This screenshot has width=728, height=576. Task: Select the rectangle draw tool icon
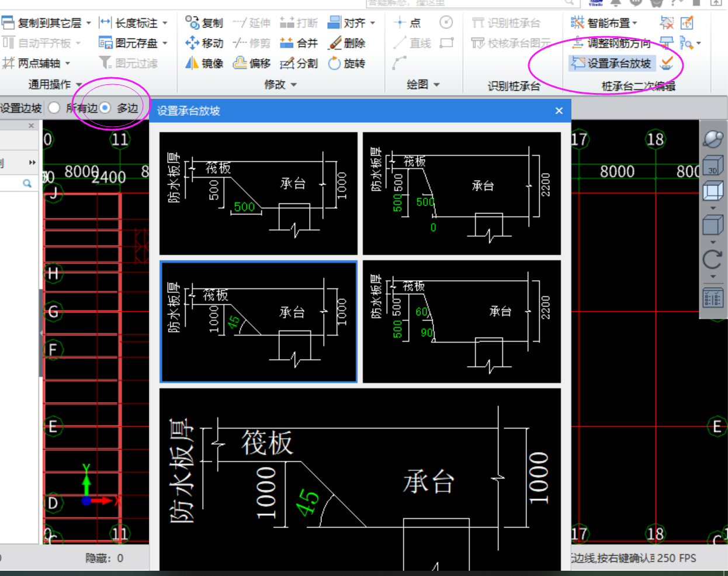[446, 43]
